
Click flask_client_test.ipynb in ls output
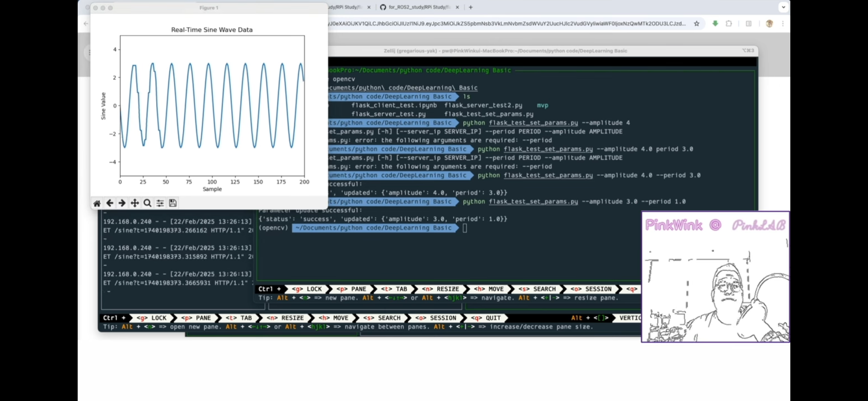pos(394,106)
